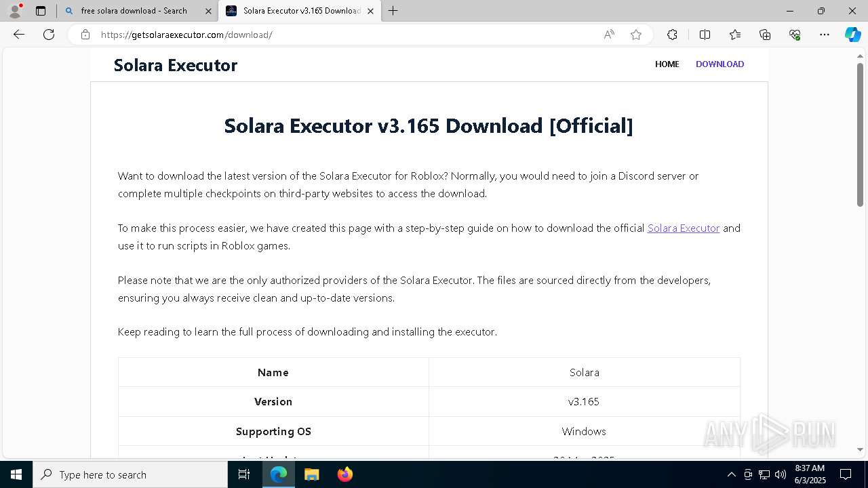Viewport: 868px width, 488px height.
Task: Close the free solara download tab
Action: [208, 11]
